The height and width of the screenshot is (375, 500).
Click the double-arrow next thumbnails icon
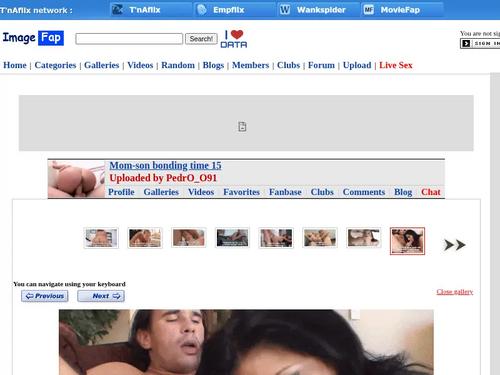(454, 245)
